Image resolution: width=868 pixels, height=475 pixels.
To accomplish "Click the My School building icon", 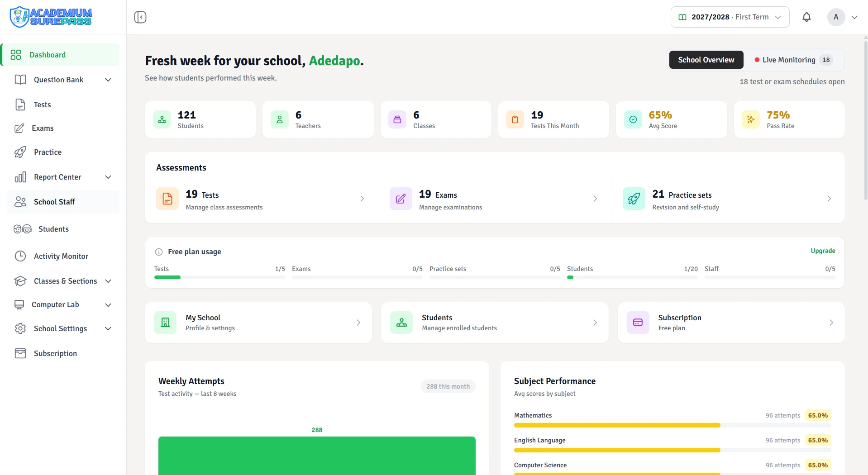I will 165,323.
